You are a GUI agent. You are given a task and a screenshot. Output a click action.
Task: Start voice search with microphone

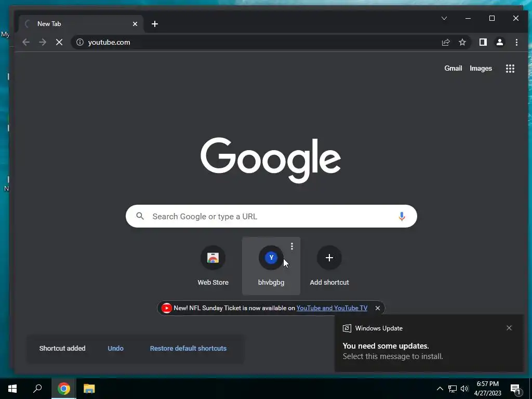pyautogui.click(x=402, y=216)
